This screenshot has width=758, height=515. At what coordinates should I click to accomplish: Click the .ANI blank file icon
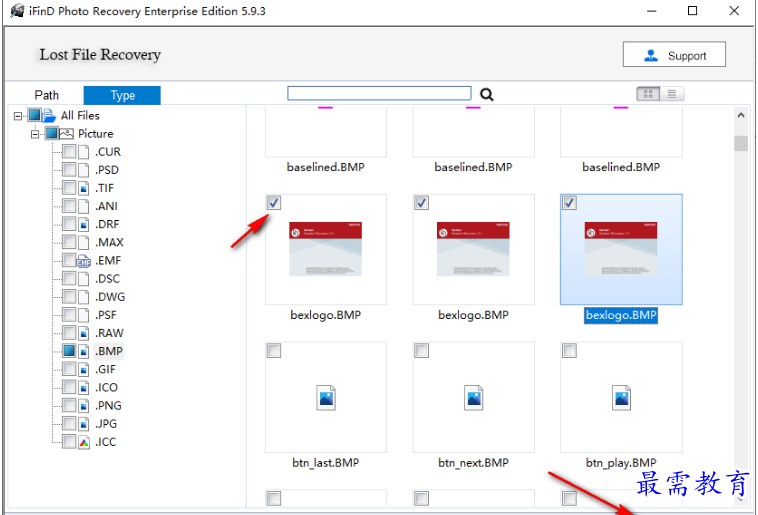coord(84,206)
